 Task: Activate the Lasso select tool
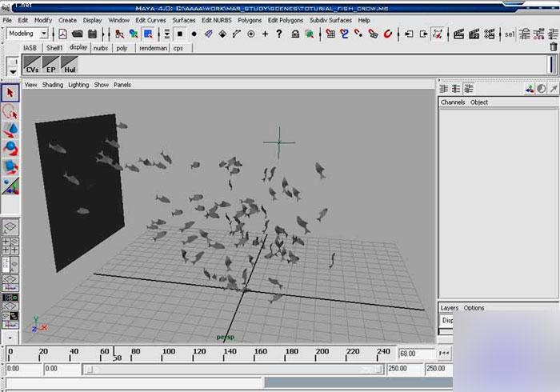click(x=10, y=112)
